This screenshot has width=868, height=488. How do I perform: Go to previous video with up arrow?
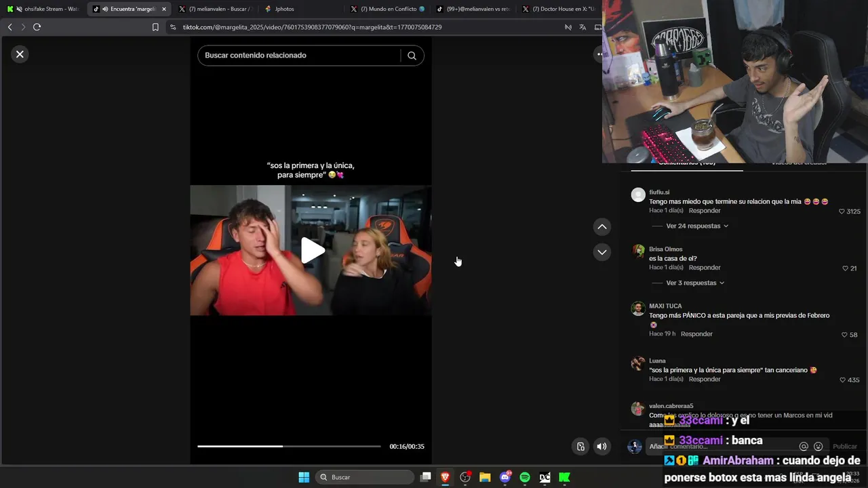point(601,226)
